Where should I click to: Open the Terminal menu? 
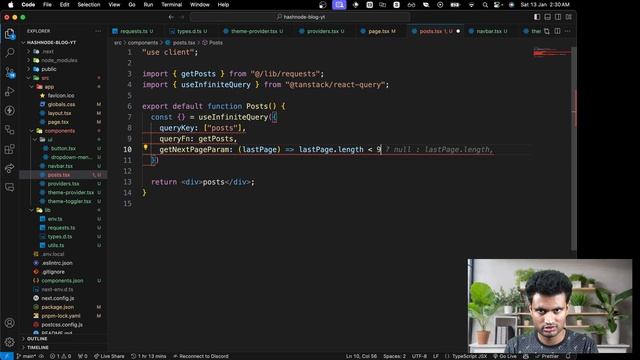171,5
